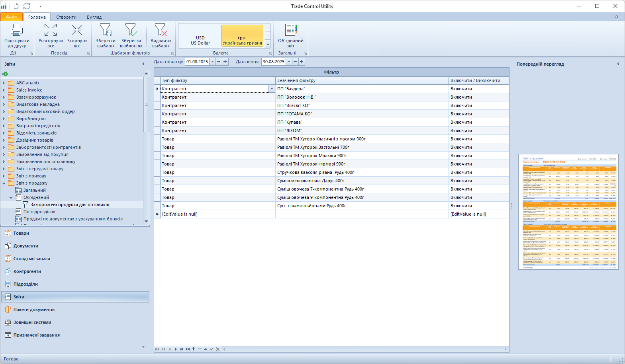Click the report preview thumbnail
The height and width of the screenshot is (364, 625).
click(x=568, y=212)
